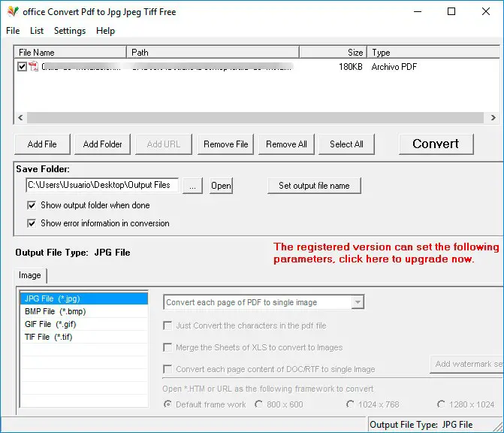Select 800 x 600 radio option
The width and height of the screenshot is (504, 433).
(x=258, y=404)
